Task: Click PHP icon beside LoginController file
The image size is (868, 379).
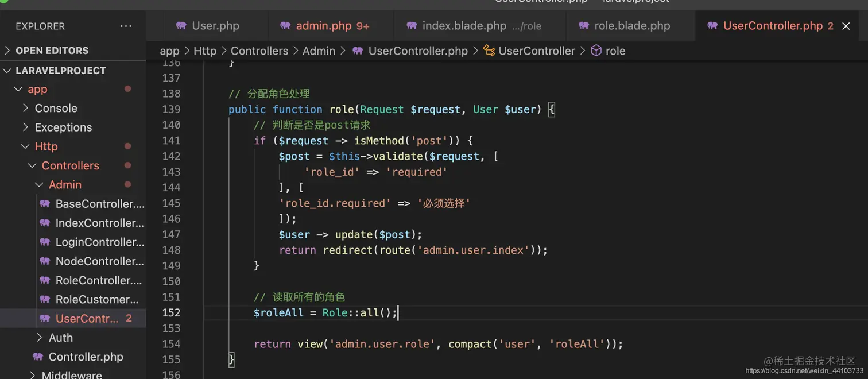Action: (x=45, y=242)
